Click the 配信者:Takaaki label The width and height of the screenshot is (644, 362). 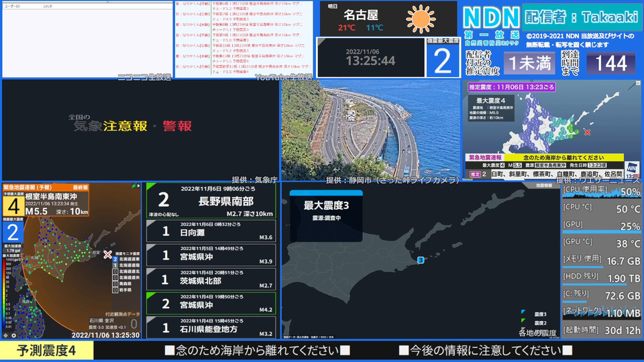[x=582, y=17]
